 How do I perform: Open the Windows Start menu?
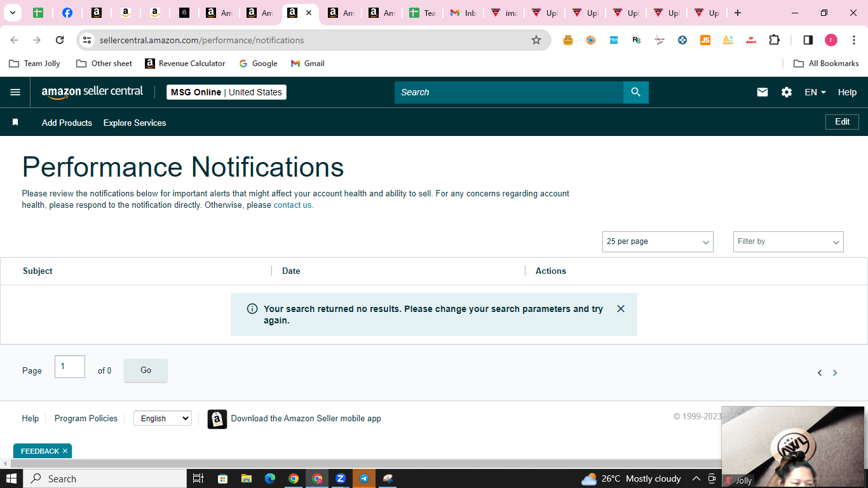(x=11, y=478)
